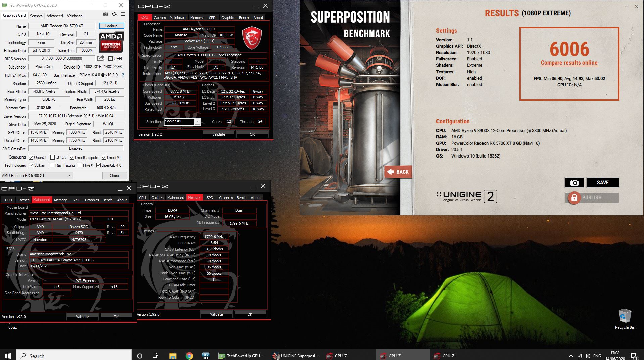Click the Core Speed value 3772.8 MHz

[180, 91]
